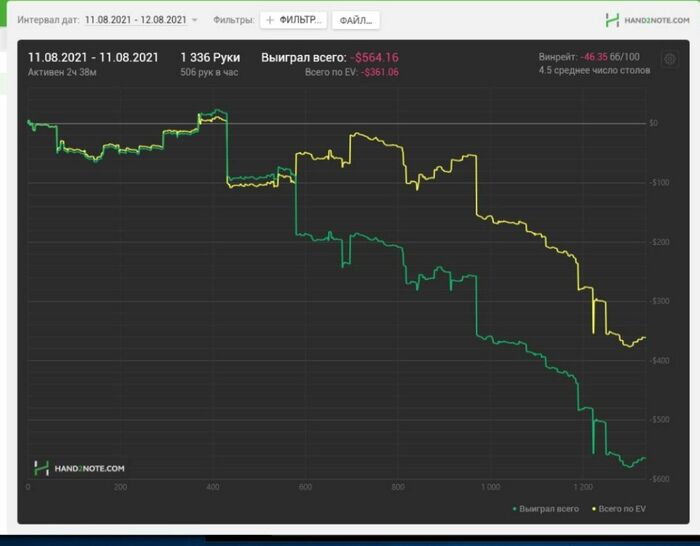Click the Винрейт -46.35 бб/100 value

589,57
